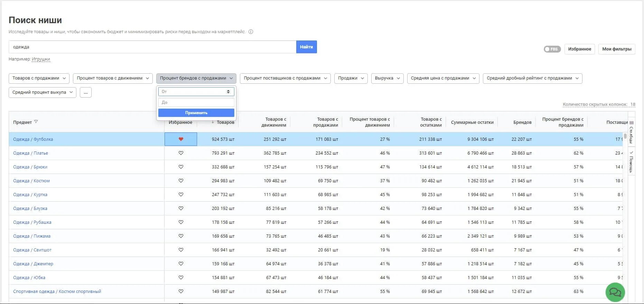Click the info icon beside the description text

[251, 32]
